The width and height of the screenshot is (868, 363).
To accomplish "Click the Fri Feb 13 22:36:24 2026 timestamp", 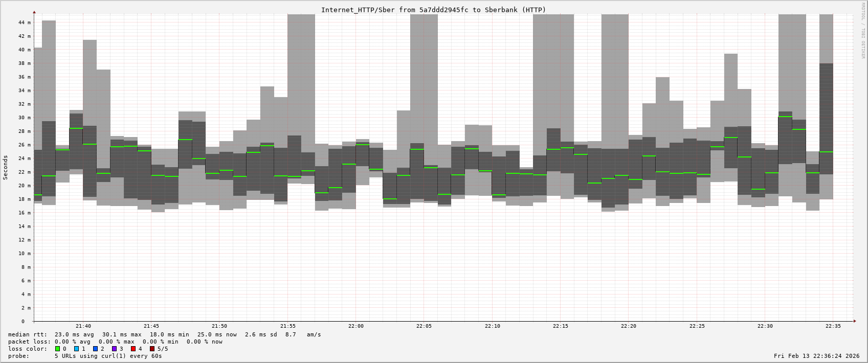I will pos(816,356).
